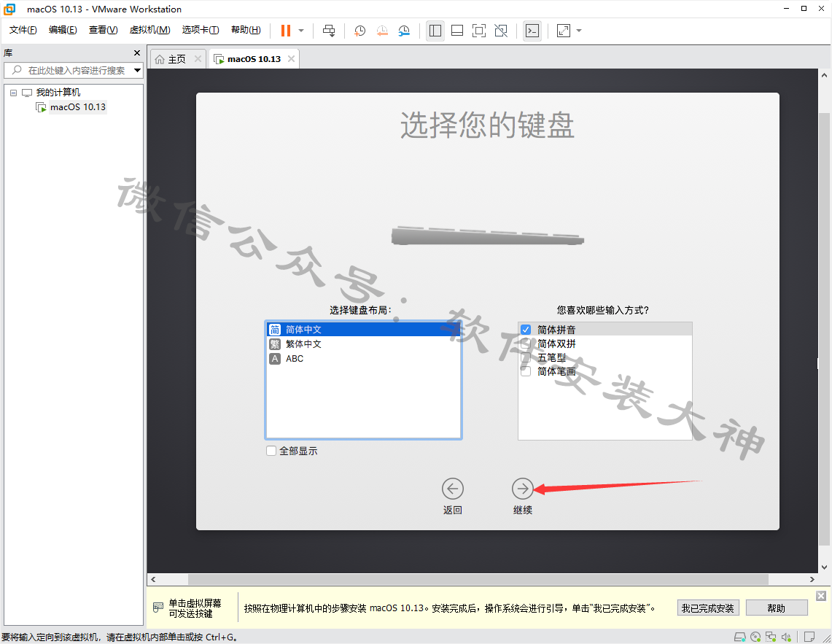Click the hard disk status bar icon
The width and height of the screenshot is (832, 644).
coord(739,637)
